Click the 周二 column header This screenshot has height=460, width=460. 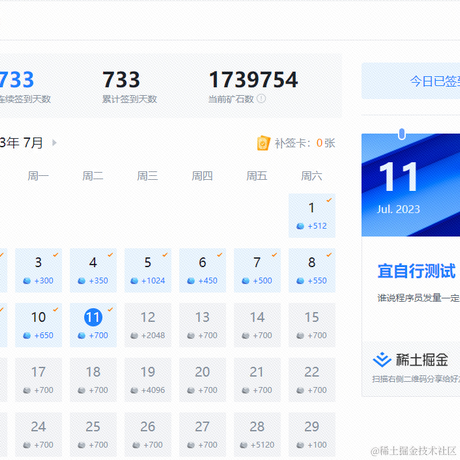(x=93, y=176)
